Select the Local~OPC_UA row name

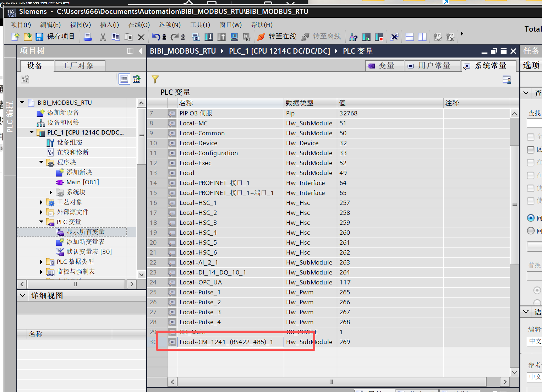[x=201, y=282]
